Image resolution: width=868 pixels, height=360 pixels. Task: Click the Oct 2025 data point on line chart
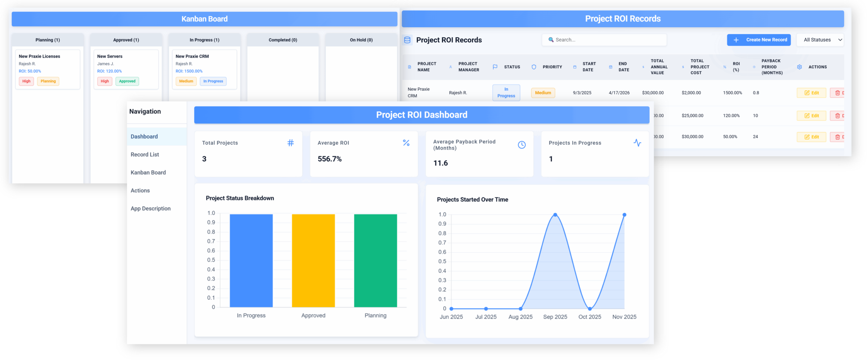[590, 309]
